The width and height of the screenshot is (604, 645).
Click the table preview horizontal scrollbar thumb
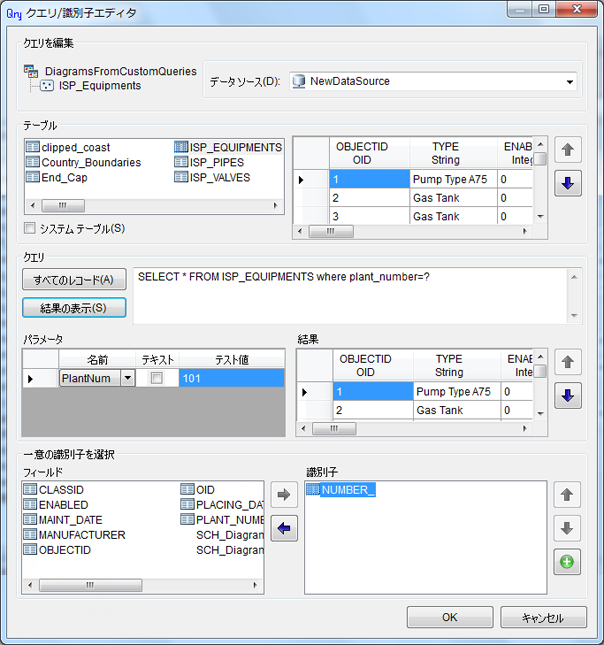coord(331,231)
